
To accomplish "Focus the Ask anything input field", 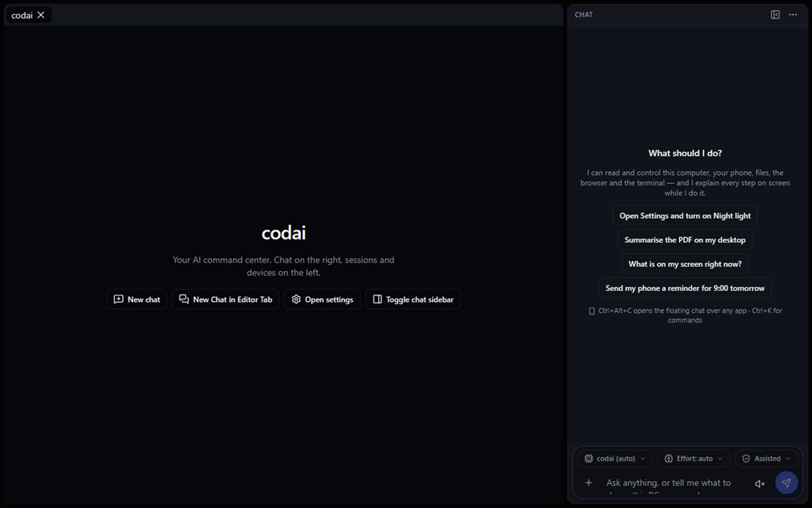I will (674, 483).
